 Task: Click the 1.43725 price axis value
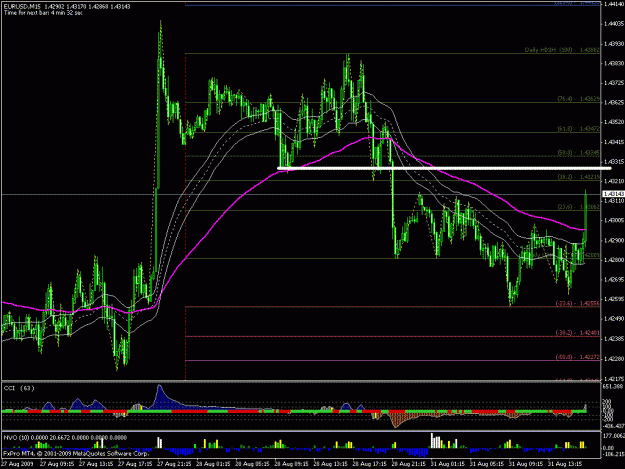(x=613, y=83)
